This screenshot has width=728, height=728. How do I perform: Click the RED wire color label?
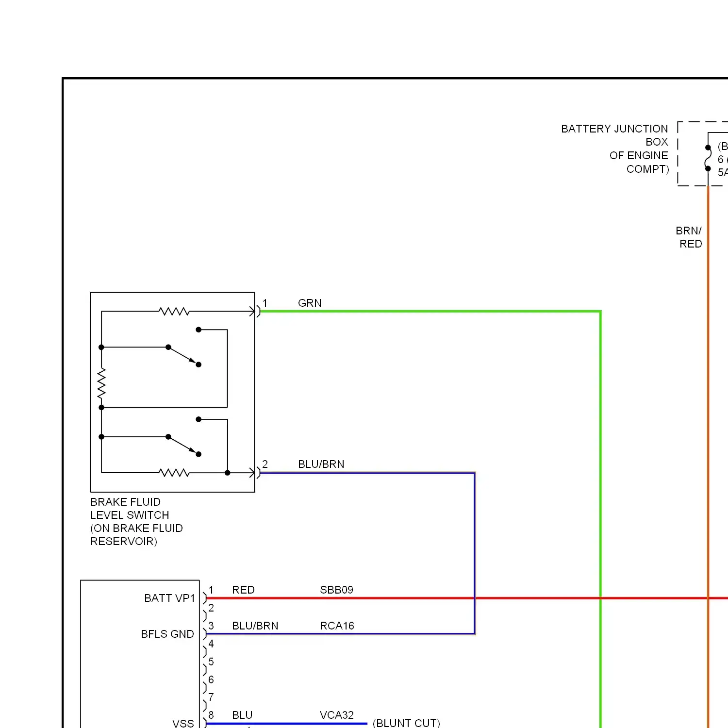243,590
